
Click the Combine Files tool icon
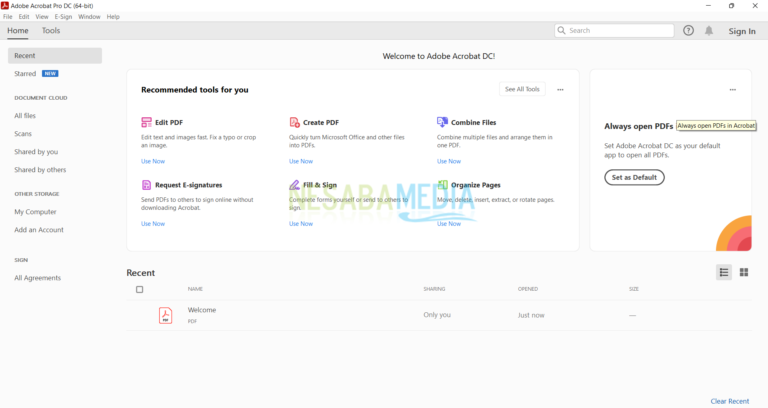point(442,122)
